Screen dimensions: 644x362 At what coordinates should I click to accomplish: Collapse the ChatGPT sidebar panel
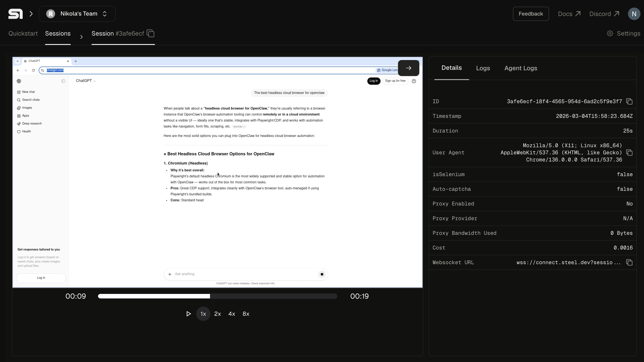point(63,81)
